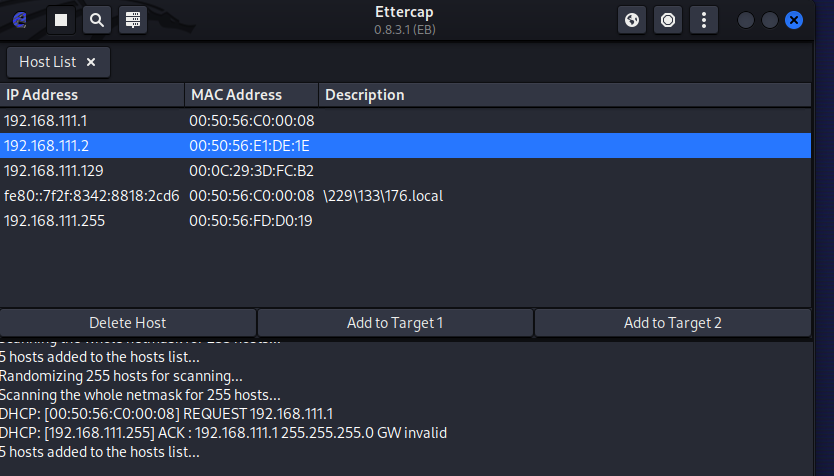Close the Ettercap window with blue X

(x=794, y=20)
